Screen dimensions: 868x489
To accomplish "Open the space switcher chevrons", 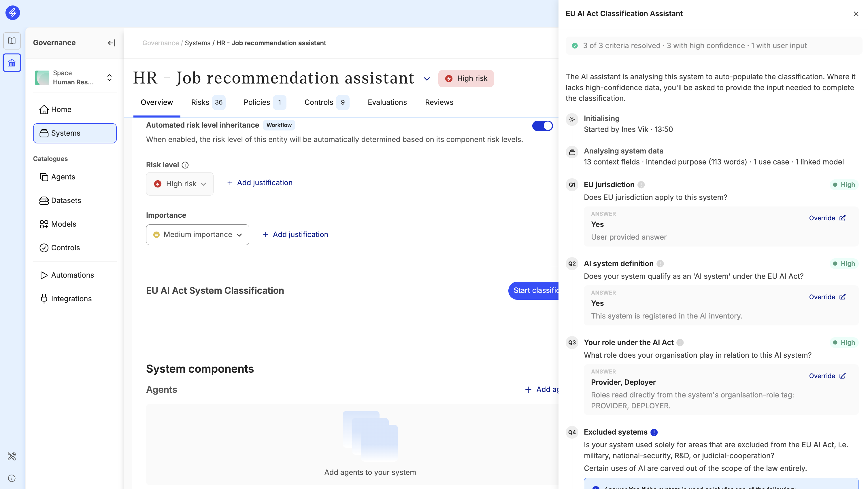I will tap(110, 78).
